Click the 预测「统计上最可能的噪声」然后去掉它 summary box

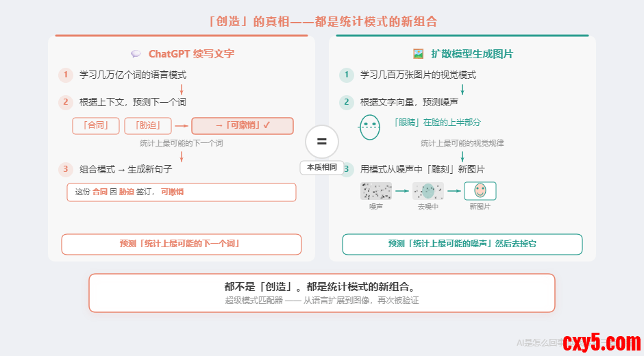pyautogui.click(x=462, y=244)
